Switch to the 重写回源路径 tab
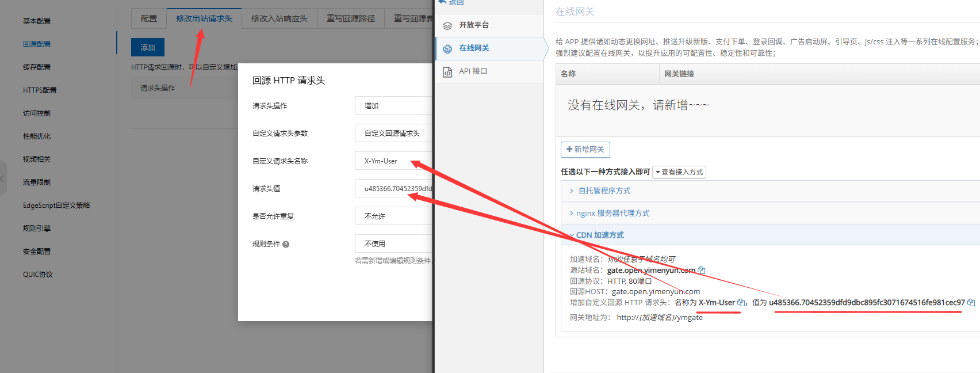 click(350, 18)
